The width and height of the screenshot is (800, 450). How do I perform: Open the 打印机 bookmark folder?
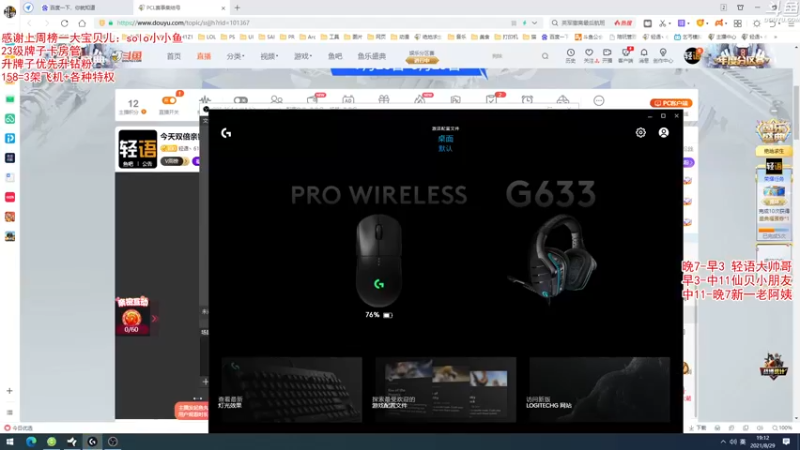point(506,37)
